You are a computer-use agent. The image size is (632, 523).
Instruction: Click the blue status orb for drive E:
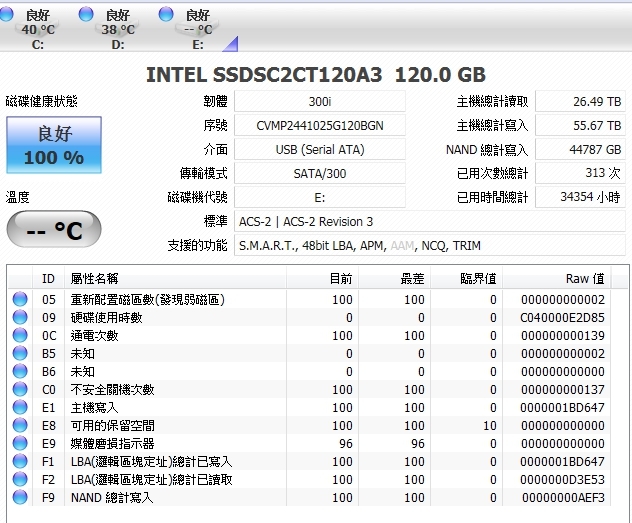[166, 15]
